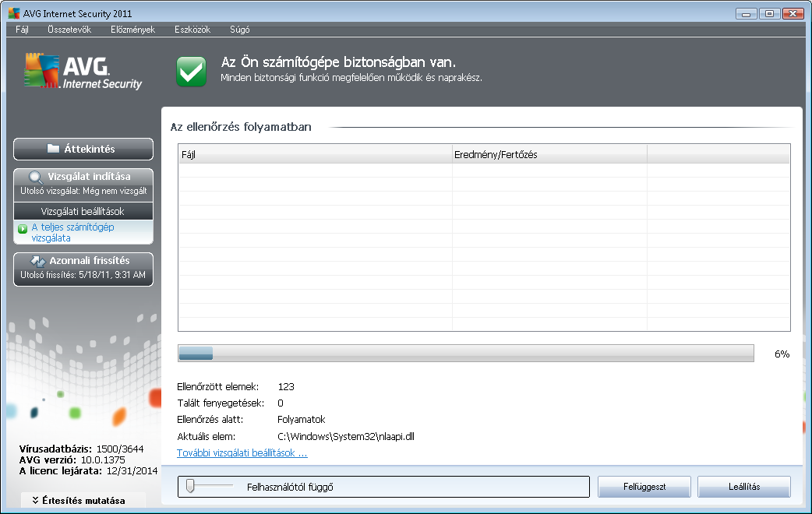Click the scan progress bar

tap(465, 353)
